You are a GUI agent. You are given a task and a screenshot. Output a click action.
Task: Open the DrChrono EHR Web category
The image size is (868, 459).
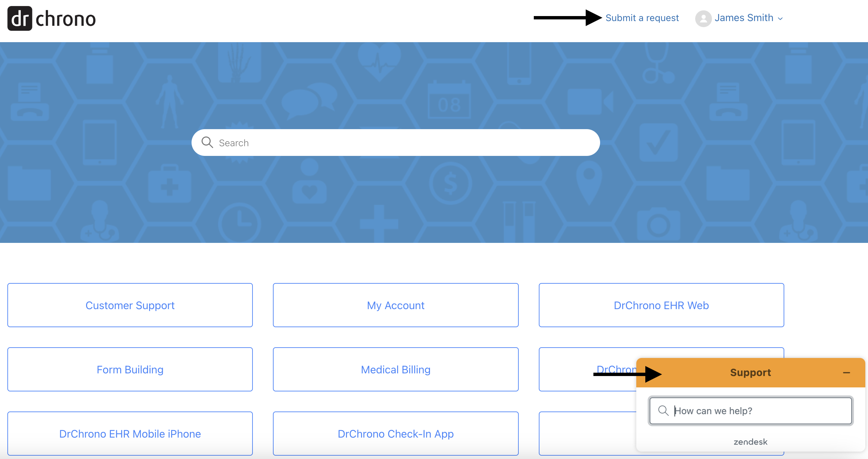pos(661,305)
